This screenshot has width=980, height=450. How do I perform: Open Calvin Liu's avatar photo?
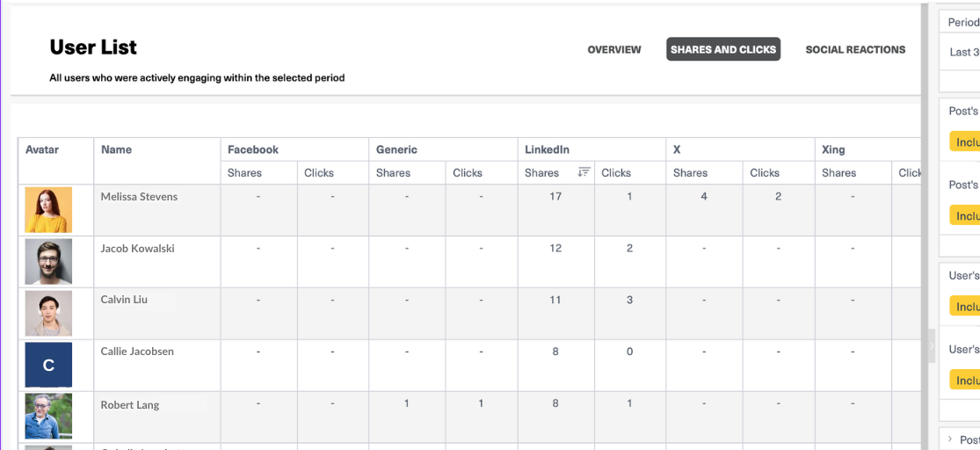pos(48,313)
